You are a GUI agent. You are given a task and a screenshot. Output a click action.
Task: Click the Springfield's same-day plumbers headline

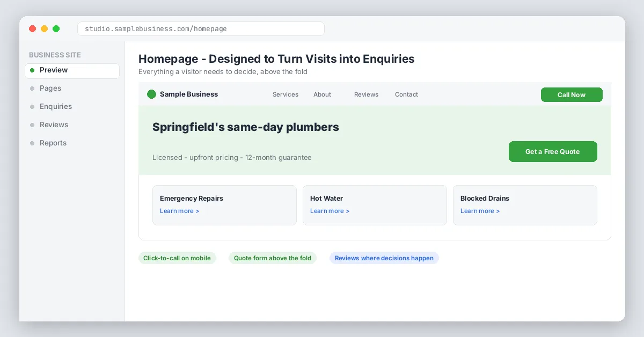(x=246, y=127)
